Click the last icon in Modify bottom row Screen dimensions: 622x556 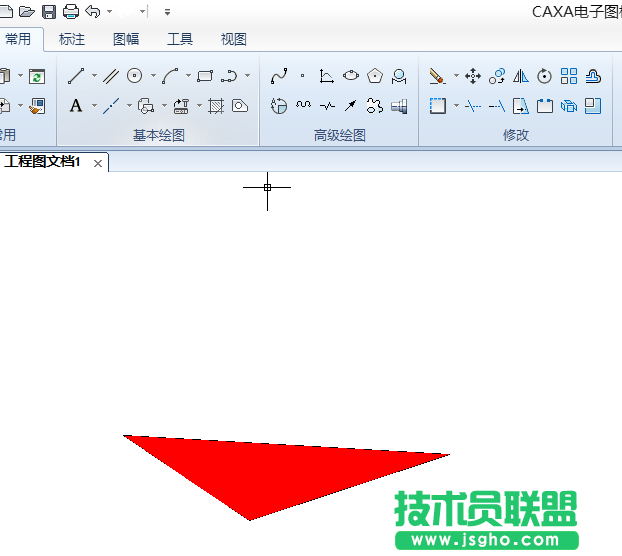point(593,106)
